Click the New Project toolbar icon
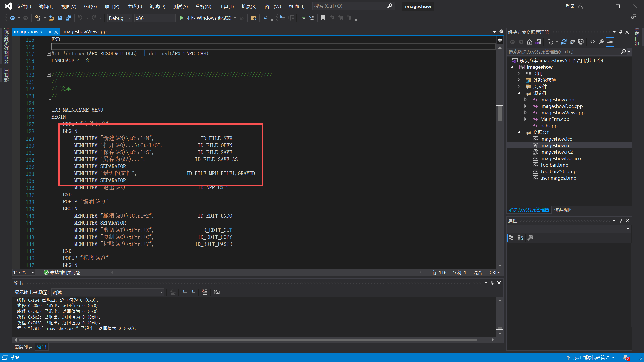This screenshot has width=644, height=362. coord(38,18)
